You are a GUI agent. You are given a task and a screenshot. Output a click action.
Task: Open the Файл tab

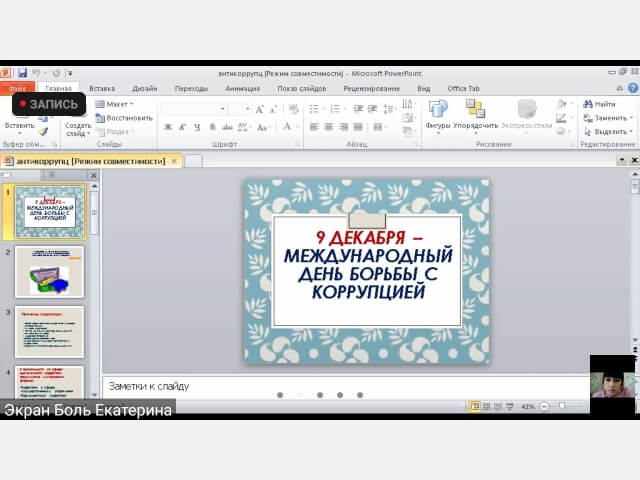17,88
